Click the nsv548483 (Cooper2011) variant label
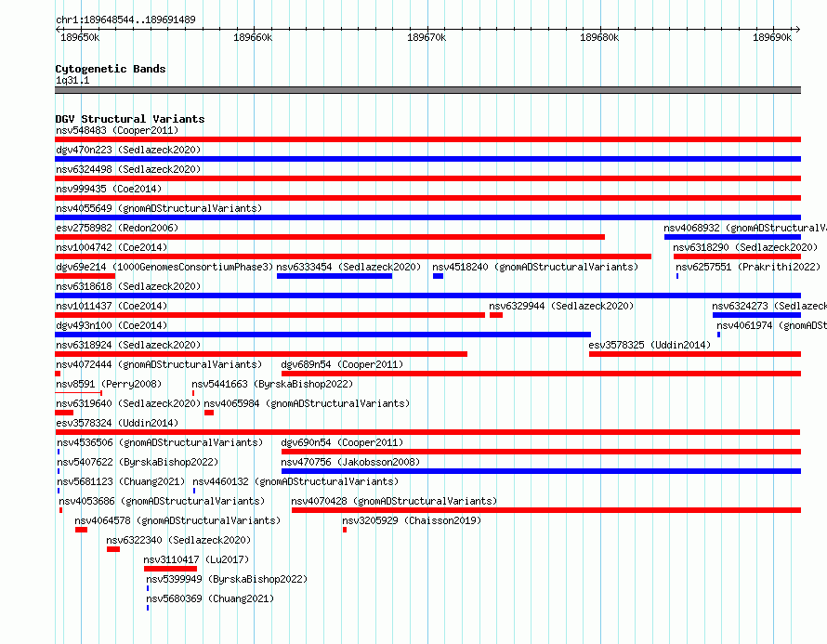Screen dimensions: 827x644 tap(117, 130)
